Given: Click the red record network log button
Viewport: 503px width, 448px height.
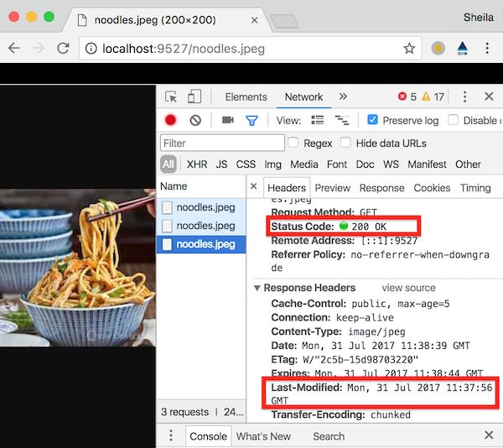Looking at the screenshot, I should (171, 120).
